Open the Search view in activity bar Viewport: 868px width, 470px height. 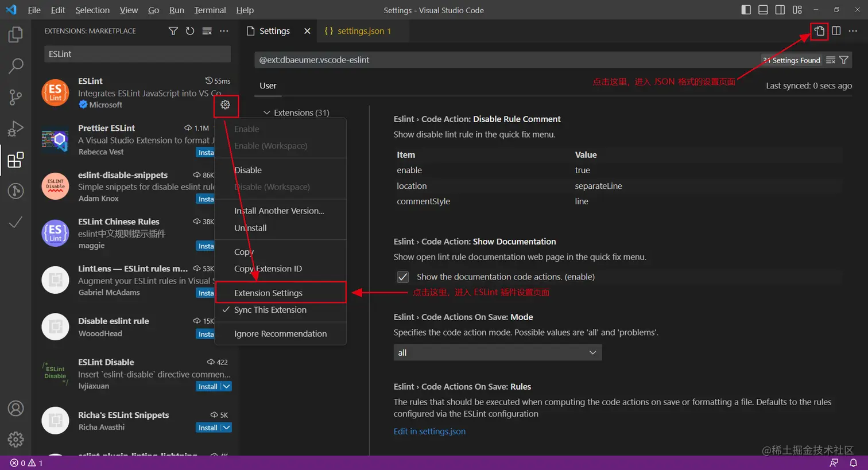[15, 65]
